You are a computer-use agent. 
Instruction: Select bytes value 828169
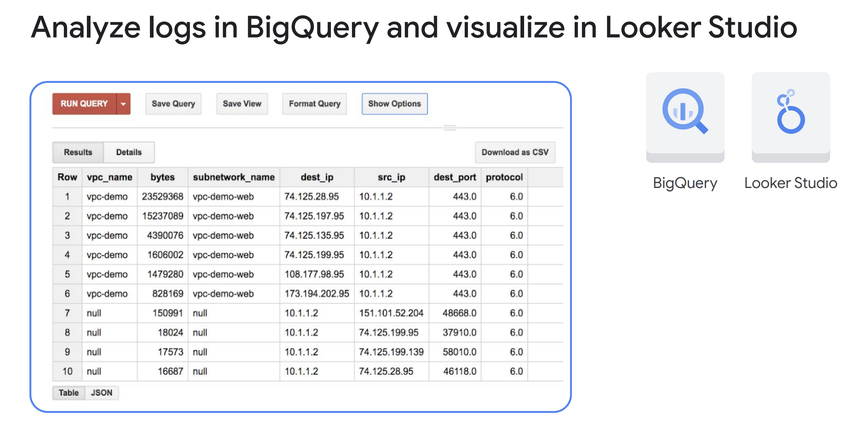[167, 294]
